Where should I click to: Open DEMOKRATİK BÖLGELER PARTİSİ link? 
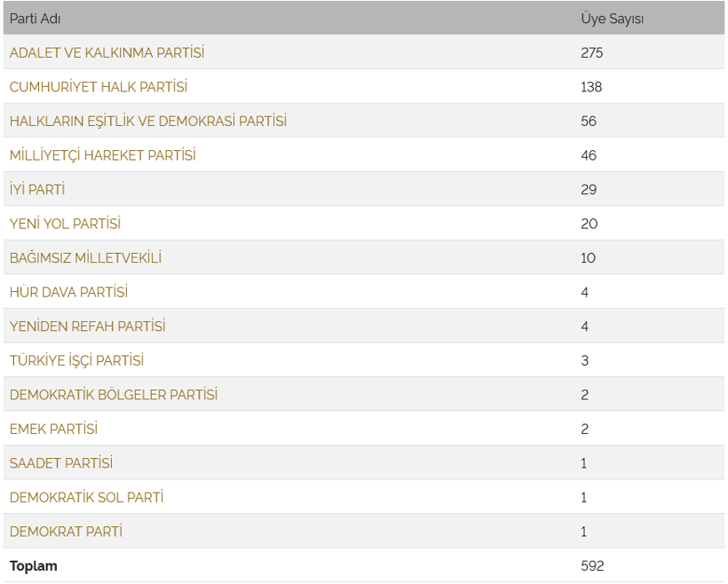[x=114, y=395]
